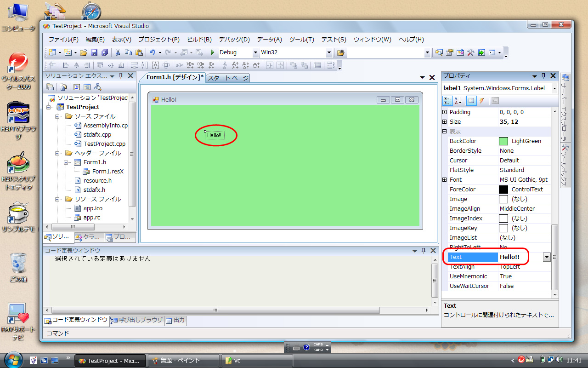Click the BackColor LightGreen swatch
This screenshot has width=588, height=368.
click(503, 141)
